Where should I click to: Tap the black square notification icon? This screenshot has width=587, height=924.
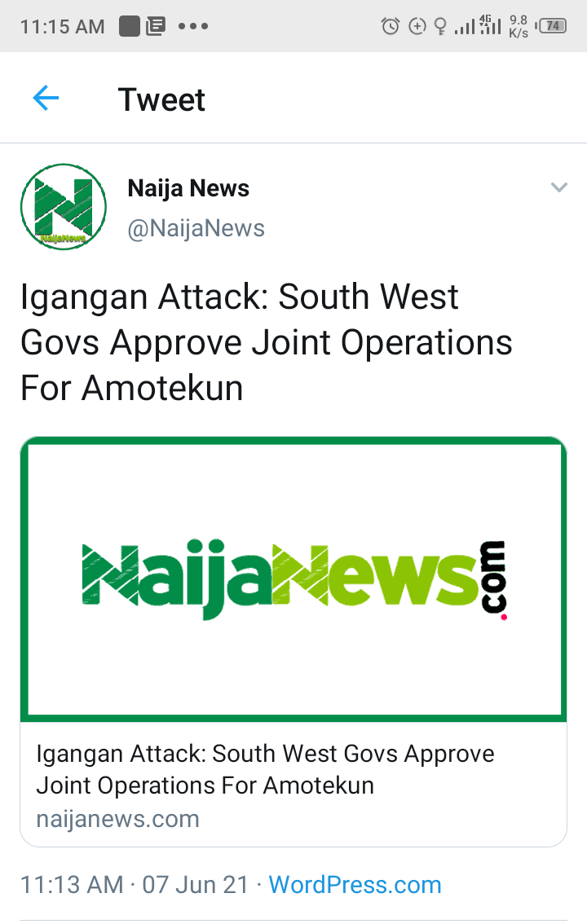pos(129,26)
